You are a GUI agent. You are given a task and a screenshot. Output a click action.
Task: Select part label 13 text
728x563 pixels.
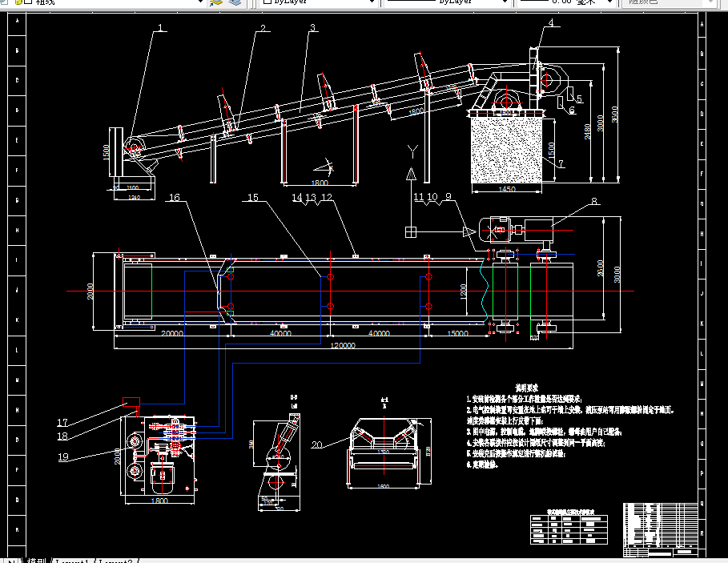(x=311, y=197)
